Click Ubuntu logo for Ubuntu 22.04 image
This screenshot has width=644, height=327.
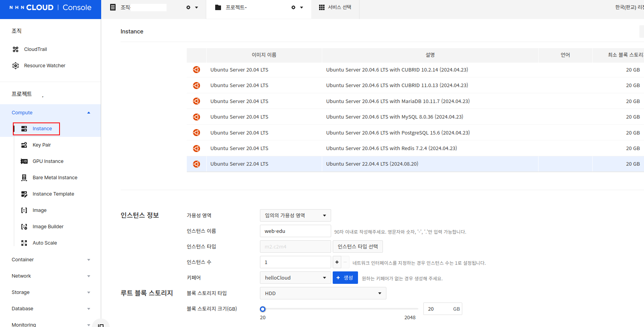[x=197, y=164]
